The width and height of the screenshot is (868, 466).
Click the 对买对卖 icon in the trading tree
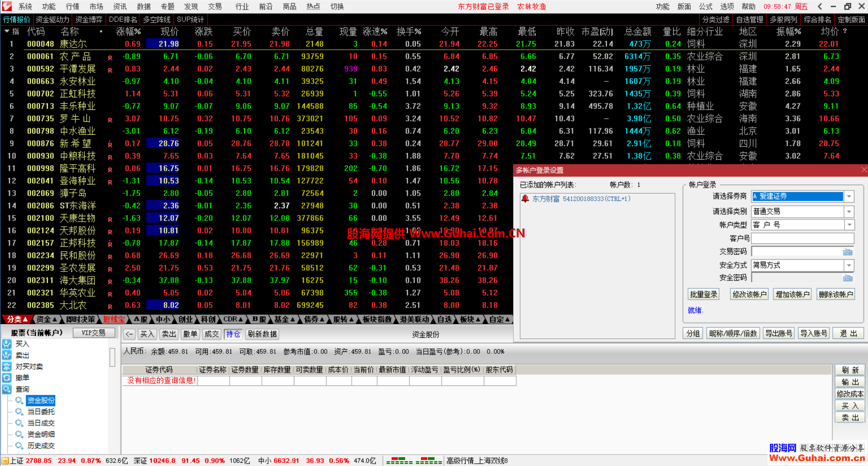(7, 366)
